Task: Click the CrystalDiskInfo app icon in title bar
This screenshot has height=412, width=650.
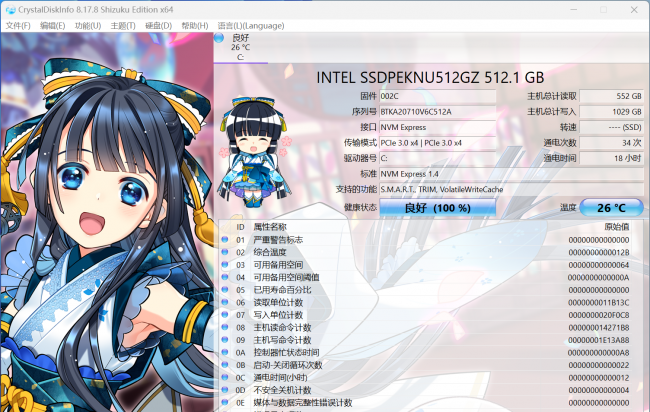Action: (10, 10)
